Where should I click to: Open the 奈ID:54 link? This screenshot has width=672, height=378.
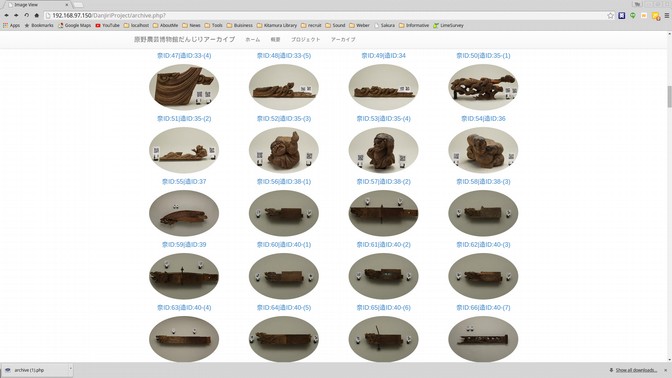[483, 119]
